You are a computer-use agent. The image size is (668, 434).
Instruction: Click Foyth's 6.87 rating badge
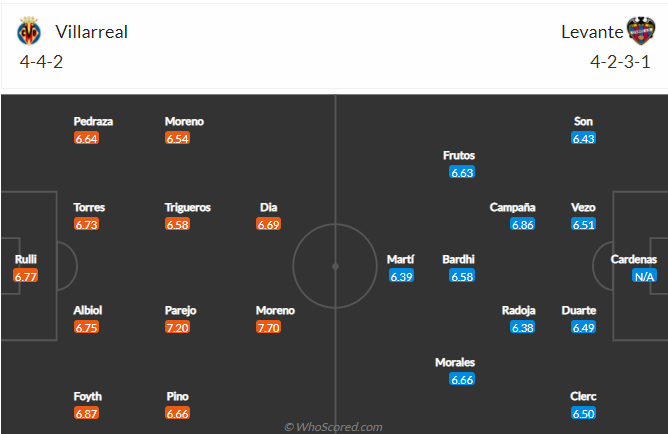(86, 414)
